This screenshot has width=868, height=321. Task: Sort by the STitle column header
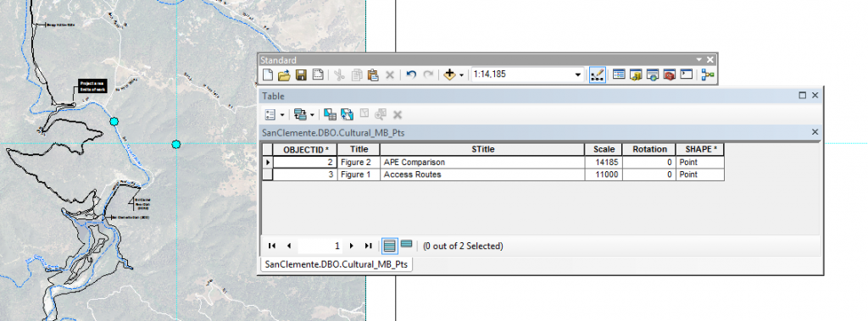coord(482,149)
